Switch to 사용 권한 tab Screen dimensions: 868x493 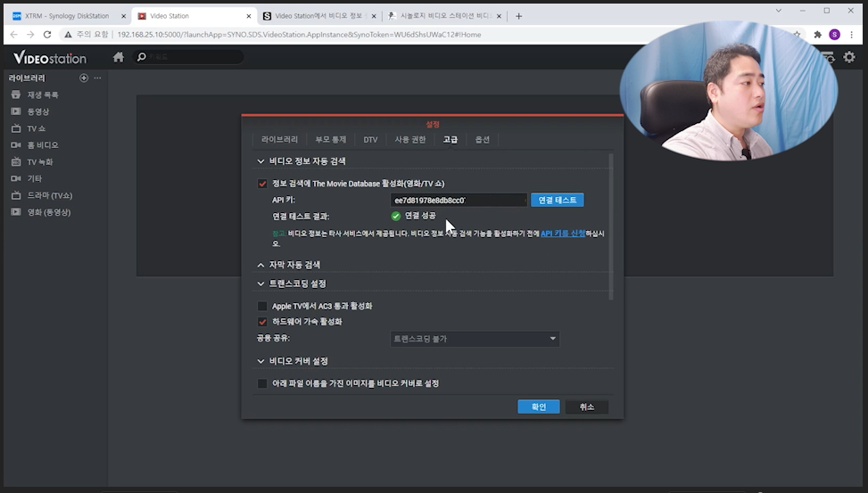[410, 139]
